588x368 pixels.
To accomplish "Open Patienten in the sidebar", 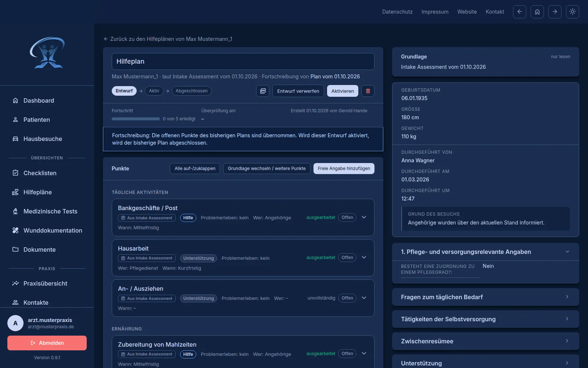I will tap(47, 120).
